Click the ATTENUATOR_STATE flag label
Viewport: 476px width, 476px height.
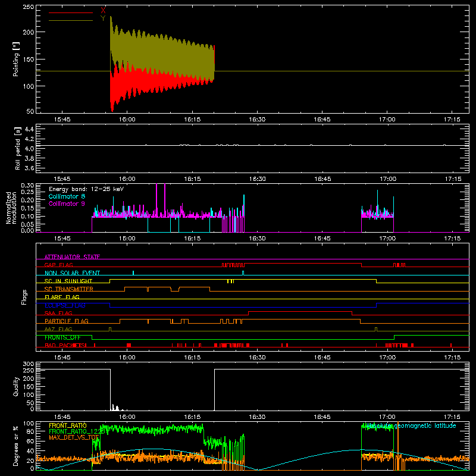[x=72, y=257]
